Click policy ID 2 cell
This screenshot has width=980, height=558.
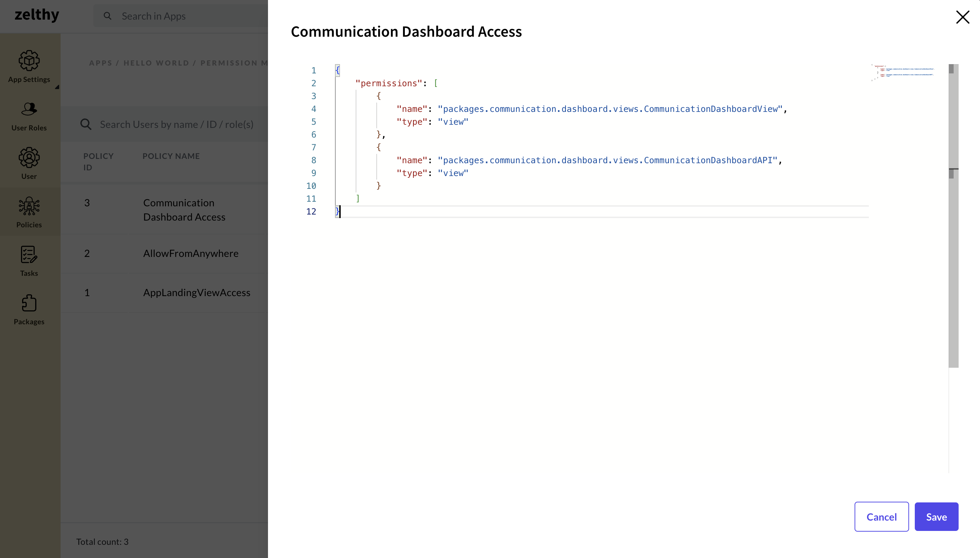click(87, 253)
